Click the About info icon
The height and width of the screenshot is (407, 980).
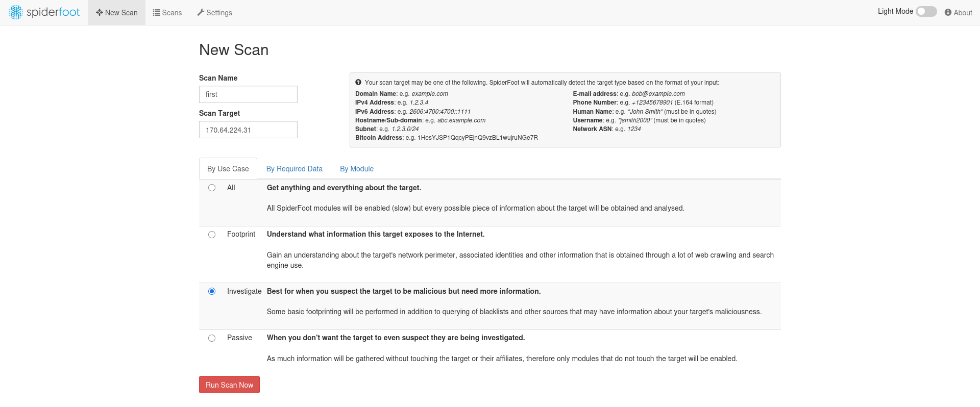pyautogui.click(x=948, y=12)
